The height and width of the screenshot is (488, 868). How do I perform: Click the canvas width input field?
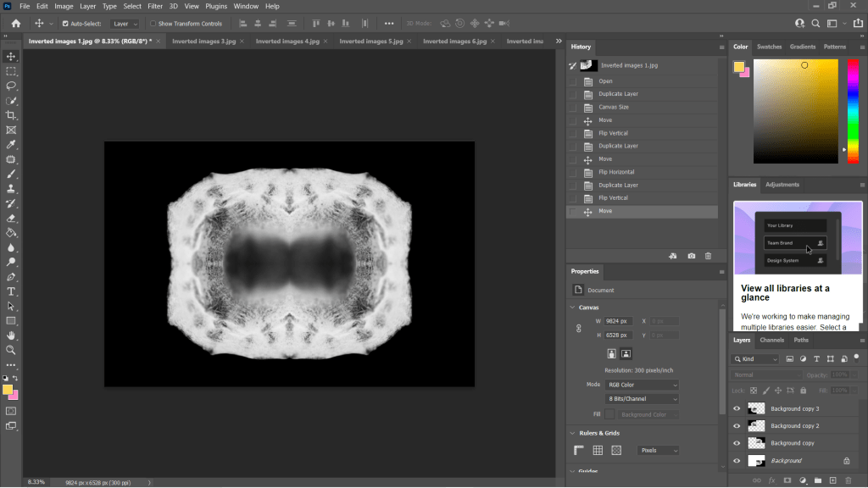click(619, 321)
